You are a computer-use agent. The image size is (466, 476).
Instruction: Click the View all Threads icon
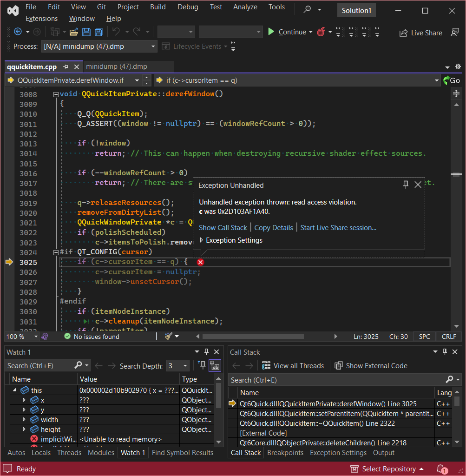(x=266, y=365)
